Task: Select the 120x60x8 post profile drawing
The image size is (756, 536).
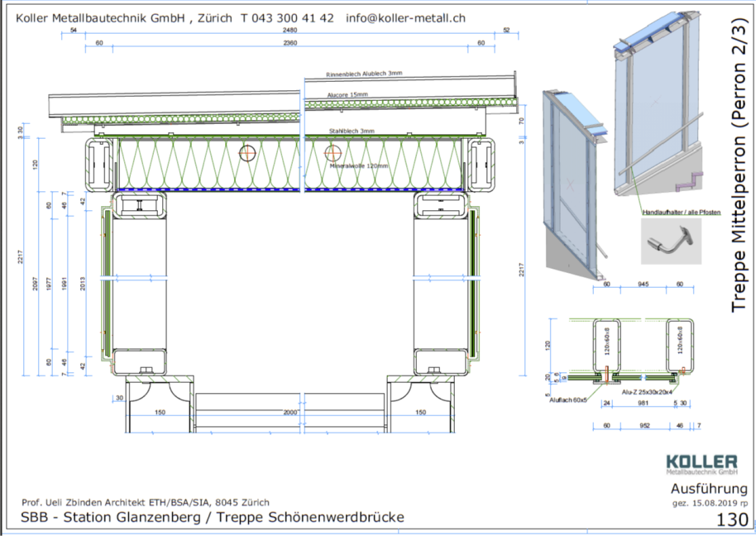Action: tap(605, 343)
